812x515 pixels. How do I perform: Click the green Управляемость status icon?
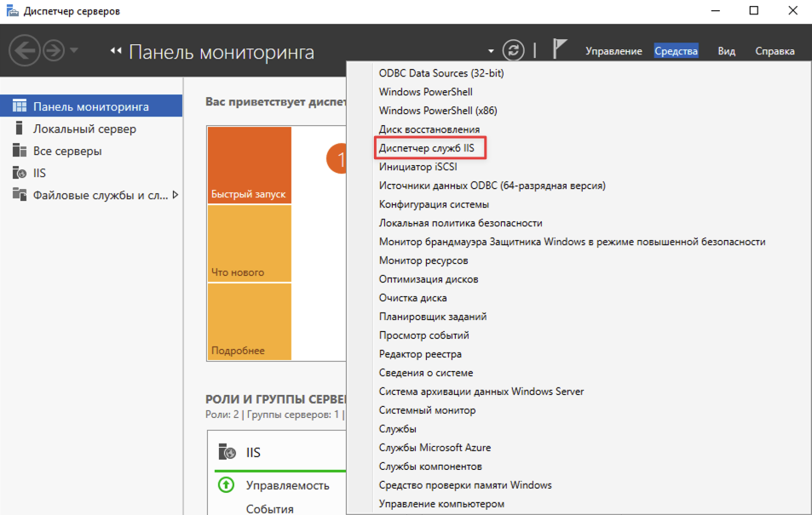226,485
